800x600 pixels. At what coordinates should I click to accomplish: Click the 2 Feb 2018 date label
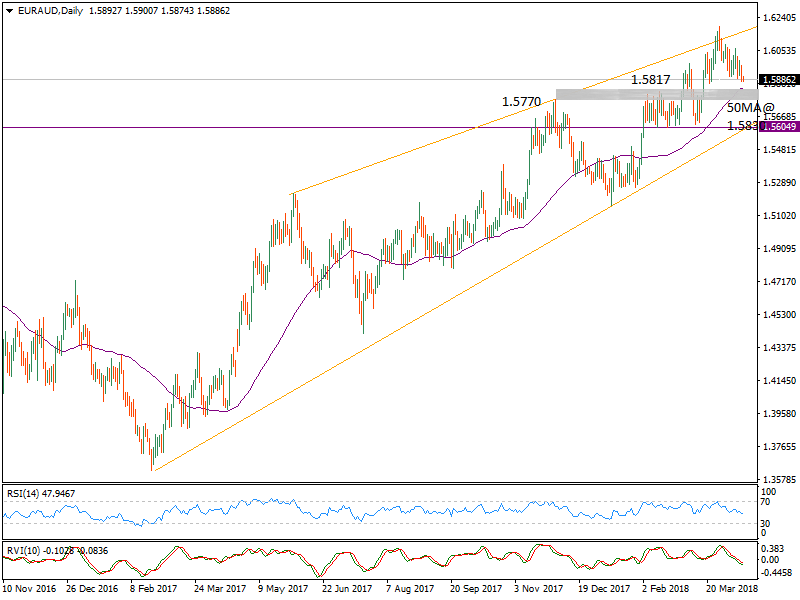[666, 588]
